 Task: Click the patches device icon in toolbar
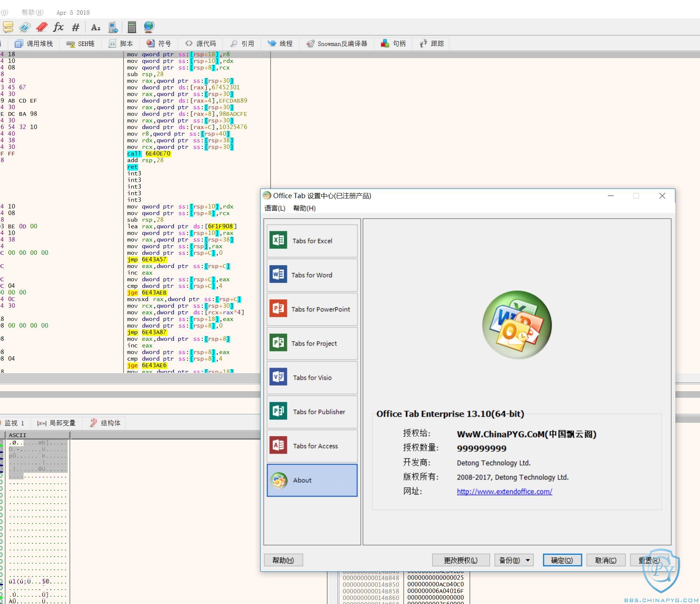(x=113, y=27)
